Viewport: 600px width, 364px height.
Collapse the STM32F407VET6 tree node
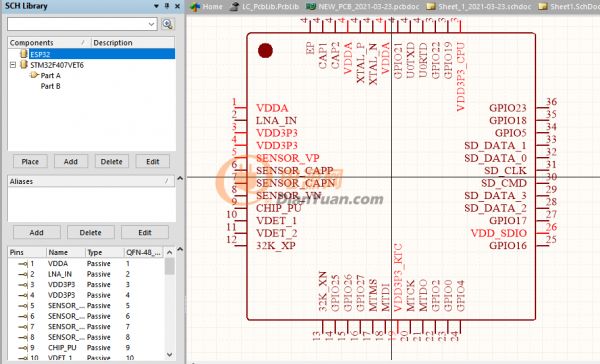(13, 65)
